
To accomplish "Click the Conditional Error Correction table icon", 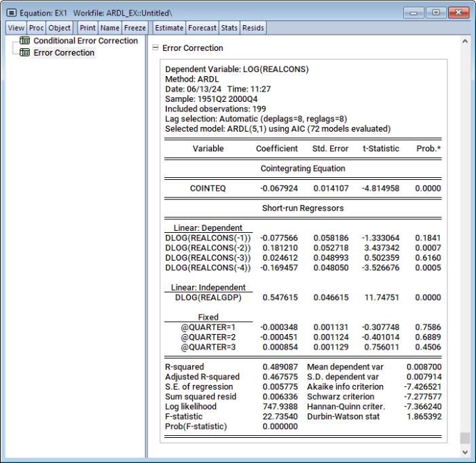I will 24,41.
